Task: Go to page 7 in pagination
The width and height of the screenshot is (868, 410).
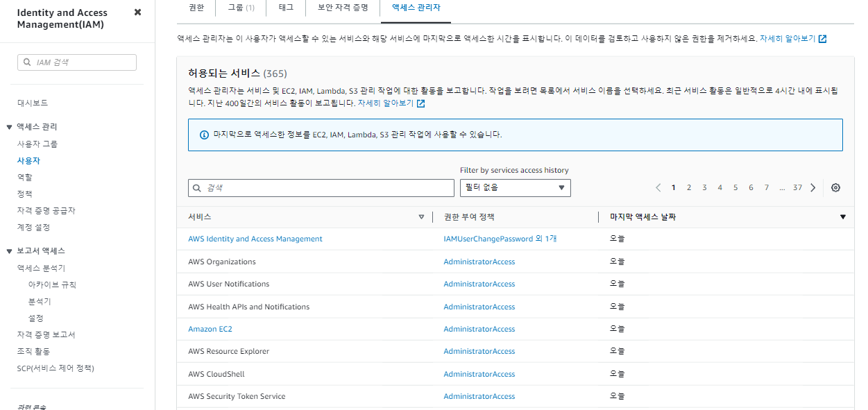Action: [x=767, y=188]
